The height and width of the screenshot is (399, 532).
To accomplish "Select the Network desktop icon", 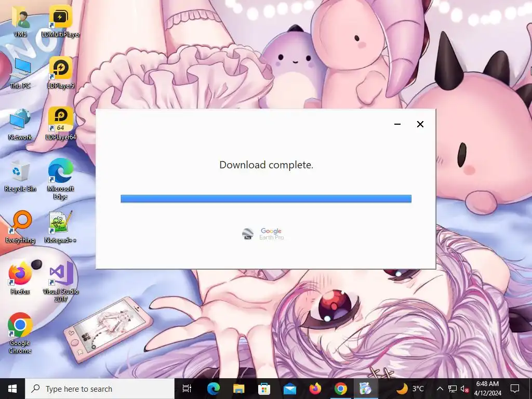I will point(20,124).
